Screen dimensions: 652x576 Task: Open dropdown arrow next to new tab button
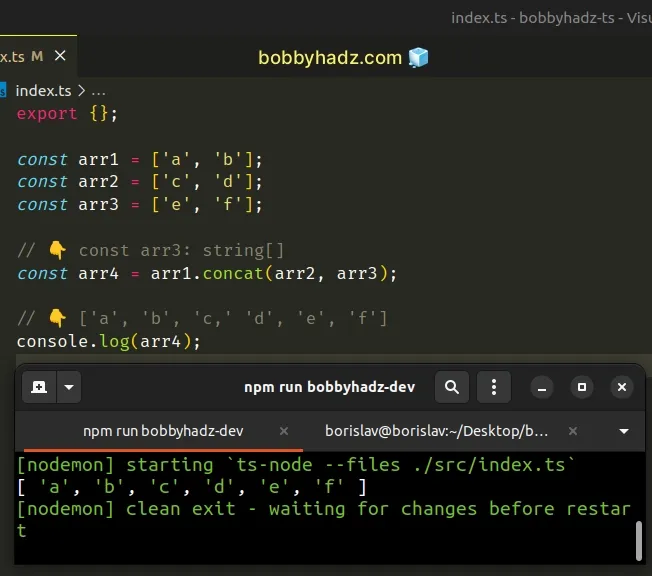(x=69, y=387)
